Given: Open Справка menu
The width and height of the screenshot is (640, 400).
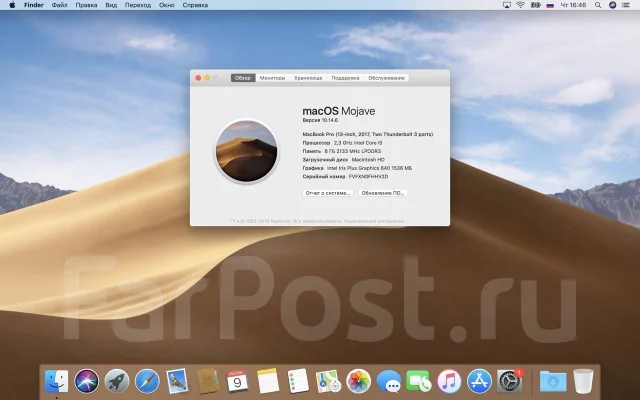Looking at the screenshot, I should tap(195, 5).
